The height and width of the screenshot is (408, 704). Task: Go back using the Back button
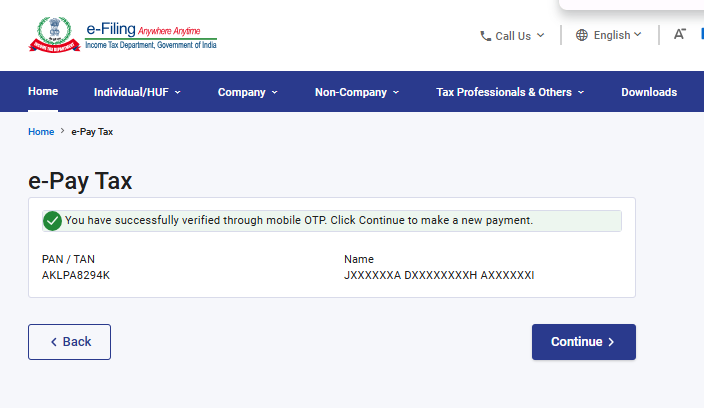(x=70, y=342)
